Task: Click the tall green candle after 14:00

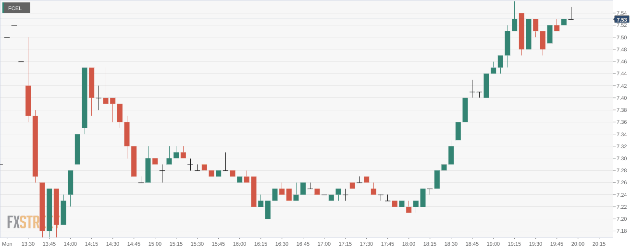Action: pos(85,97)
